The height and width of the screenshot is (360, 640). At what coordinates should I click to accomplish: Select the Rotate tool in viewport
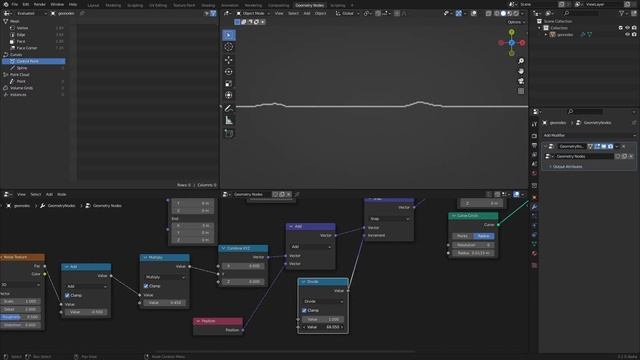(229, 72)
